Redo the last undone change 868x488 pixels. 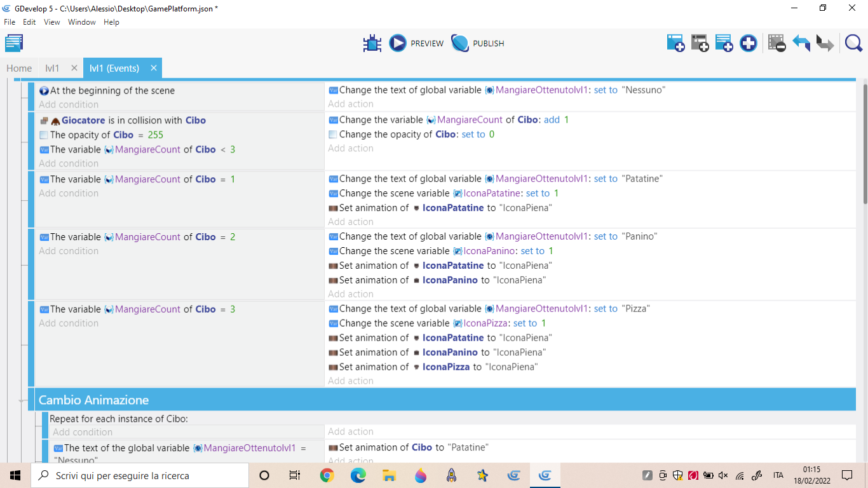coord(825,43)
